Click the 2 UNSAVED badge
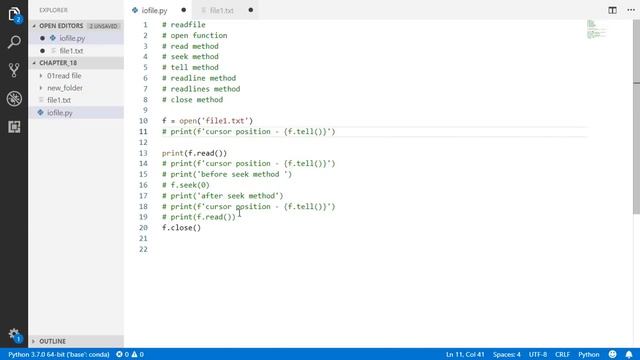The height and width of the screenshot is (360, 640). [x=103, y=26]
